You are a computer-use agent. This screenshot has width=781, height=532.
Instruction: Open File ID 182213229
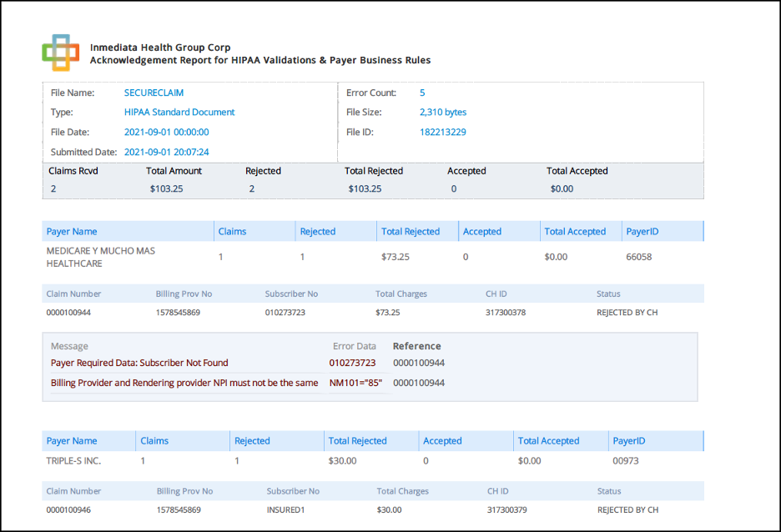[x=442, y=132]
